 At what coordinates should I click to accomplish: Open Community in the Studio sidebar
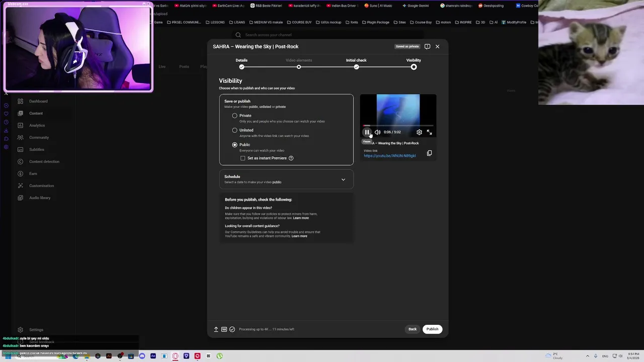pyautogui.click(x=39, y=137)
